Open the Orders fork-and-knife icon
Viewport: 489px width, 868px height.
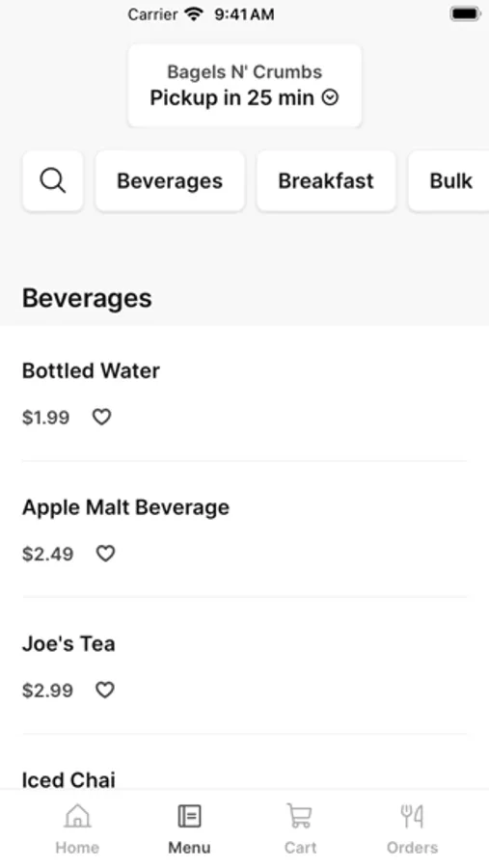point(412,817)
